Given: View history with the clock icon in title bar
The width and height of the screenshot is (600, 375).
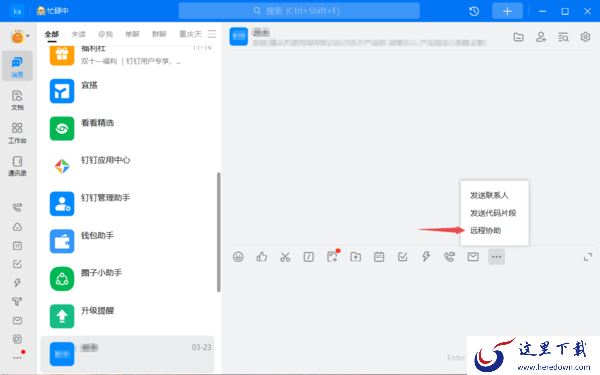Looking at the screenshot, I should coord(474,11).
